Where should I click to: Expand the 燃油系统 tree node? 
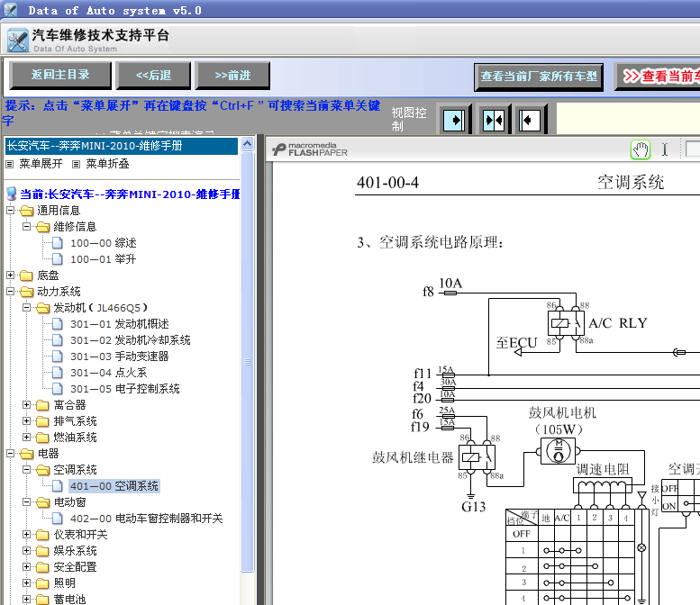pos(26,437)
